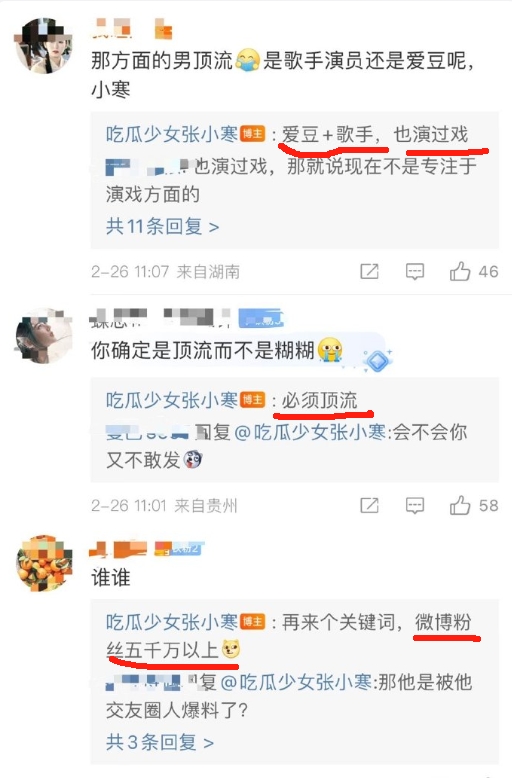
Task: Like the comment posted from 贵州
Action: 460,506
